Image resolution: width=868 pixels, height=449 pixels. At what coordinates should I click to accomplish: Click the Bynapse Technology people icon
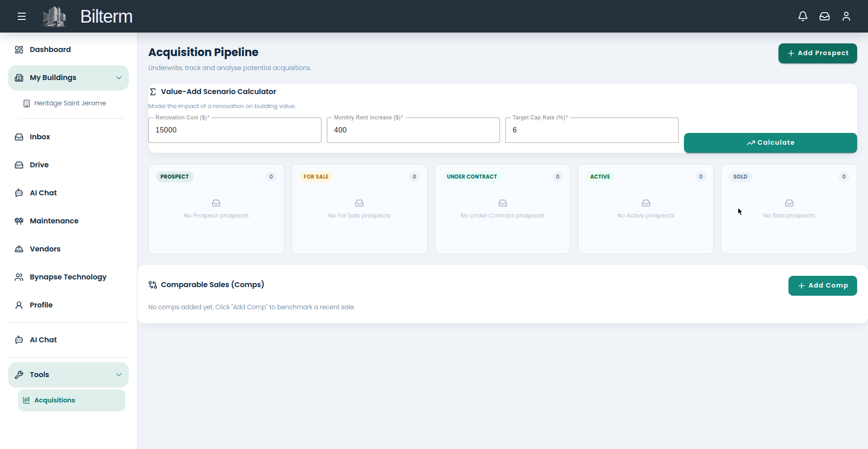[19, 277]
